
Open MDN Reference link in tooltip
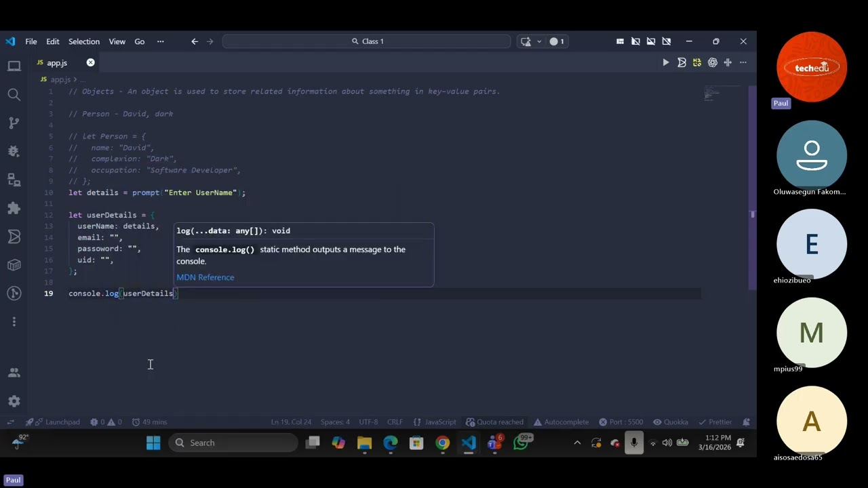click(x=205, y=277)
